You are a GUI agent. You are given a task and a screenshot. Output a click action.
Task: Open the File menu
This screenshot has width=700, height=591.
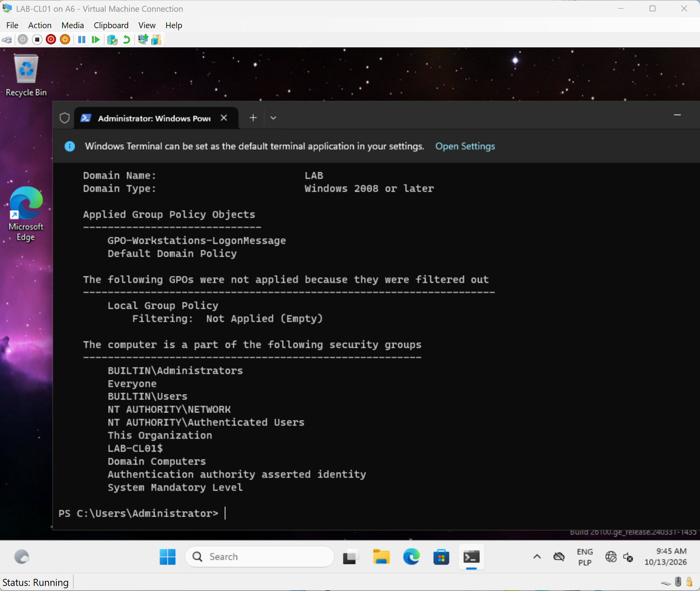(12, 25)
